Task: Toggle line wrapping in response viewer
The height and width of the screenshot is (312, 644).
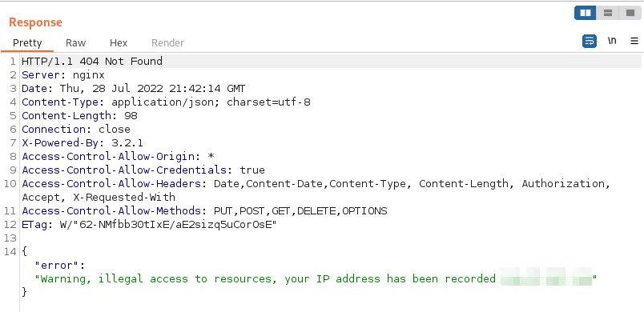Action: [590, 41]
